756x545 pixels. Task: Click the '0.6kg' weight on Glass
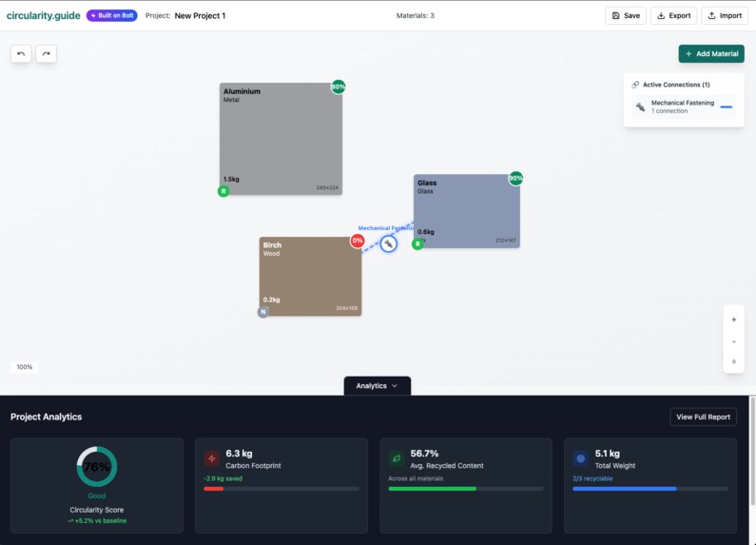tap(426, 231)
